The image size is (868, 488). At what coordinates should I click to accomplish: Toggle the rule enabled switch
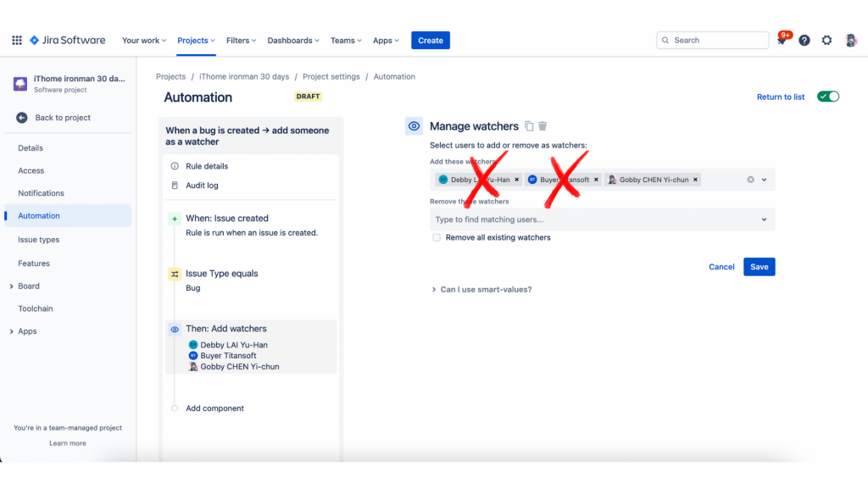828,97
